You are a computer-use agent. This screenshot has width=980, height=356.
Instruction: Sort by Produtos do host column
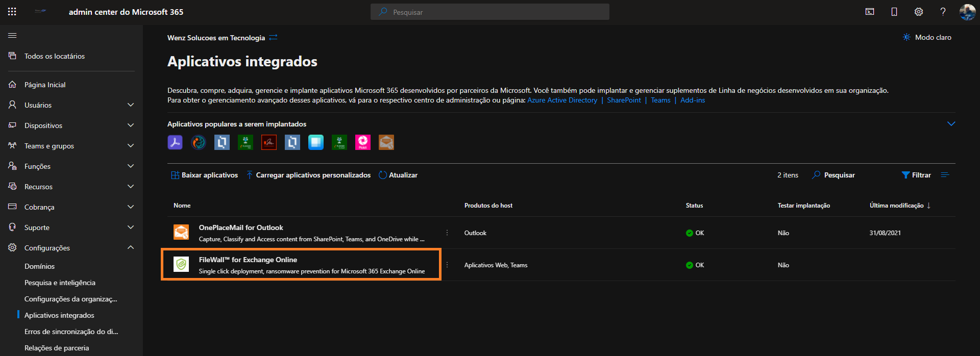pyautogui.click(x=488, y=206)
